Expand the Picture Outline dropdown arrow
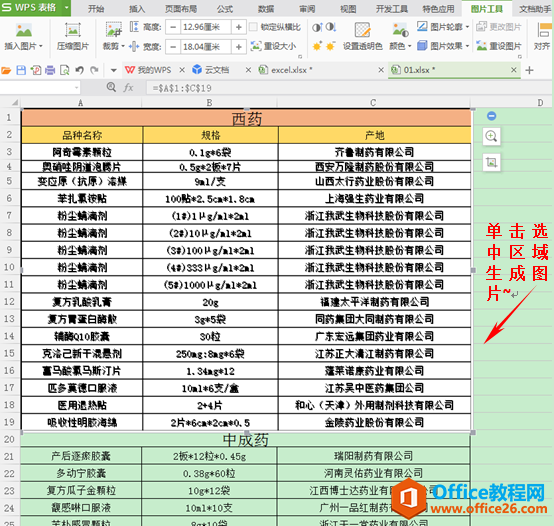Viewport: 554px width, 526px height. click(467, 27)
